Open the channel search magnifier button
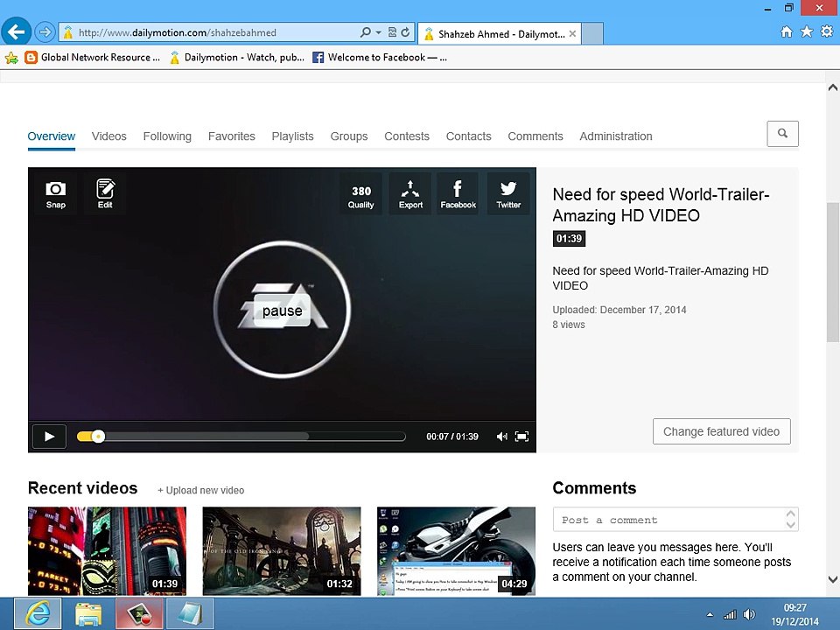Viewport: 840px width, 630px height. tap(782, 133)
